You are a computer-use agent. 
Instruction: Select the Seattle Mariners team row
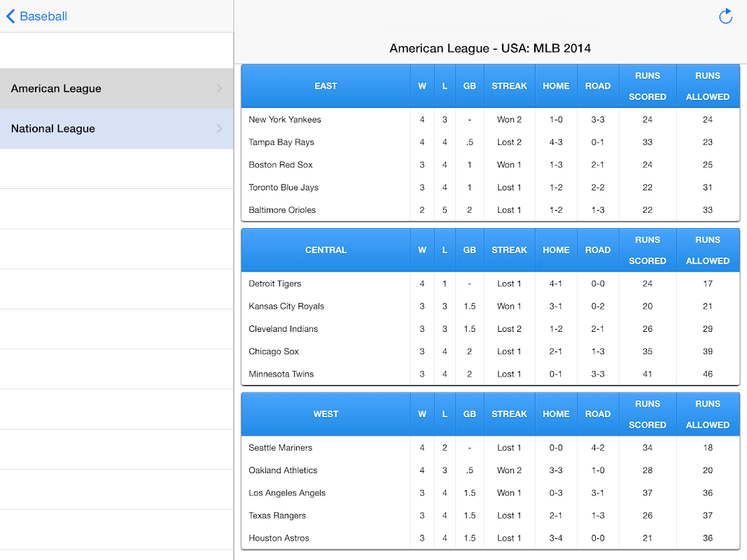point(491,447)
